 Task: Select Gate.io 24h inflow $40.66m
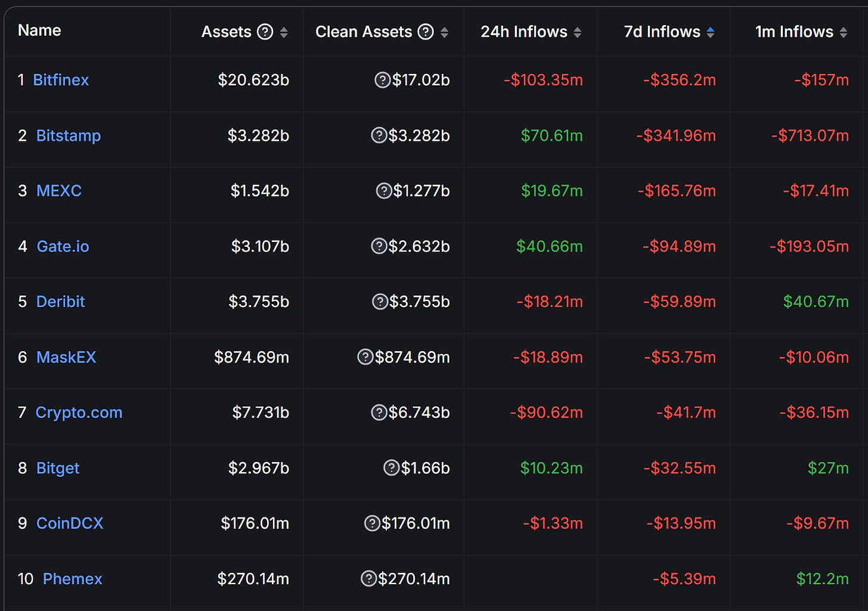coord(550,246)
